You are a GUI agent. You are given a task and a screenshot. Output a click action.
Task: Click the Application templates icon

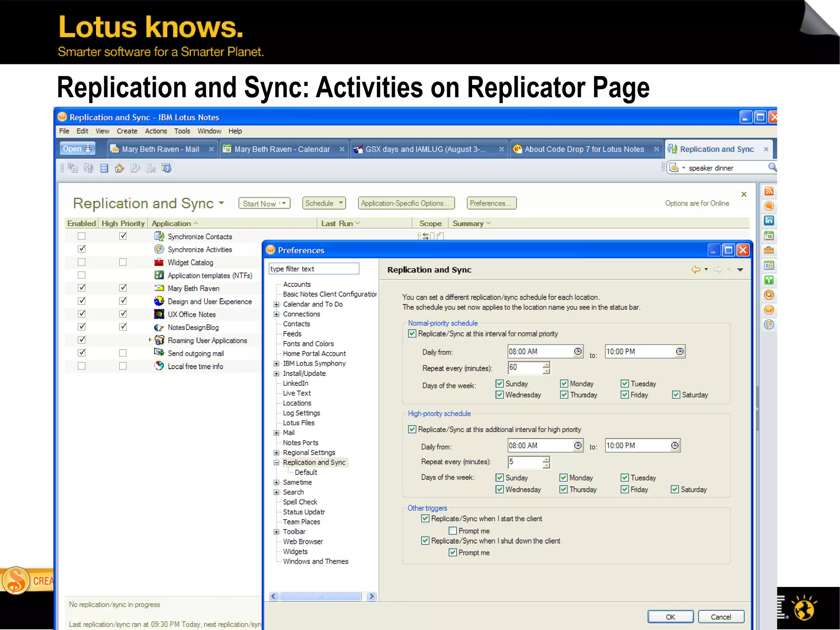[x=159, y=275]
